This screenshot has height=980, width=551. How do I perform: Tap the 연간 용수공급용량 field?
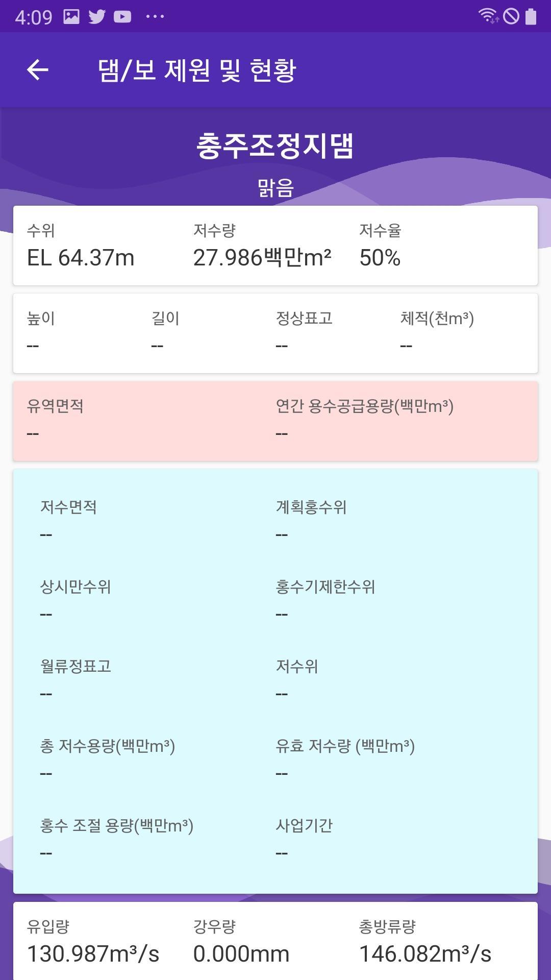[364, 420]
